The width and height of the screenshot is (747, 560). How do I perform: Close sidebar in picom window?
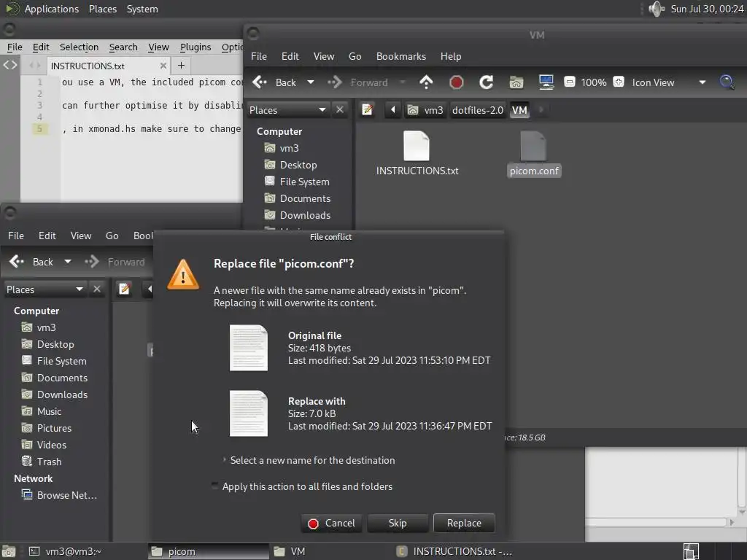coord(97,289)
